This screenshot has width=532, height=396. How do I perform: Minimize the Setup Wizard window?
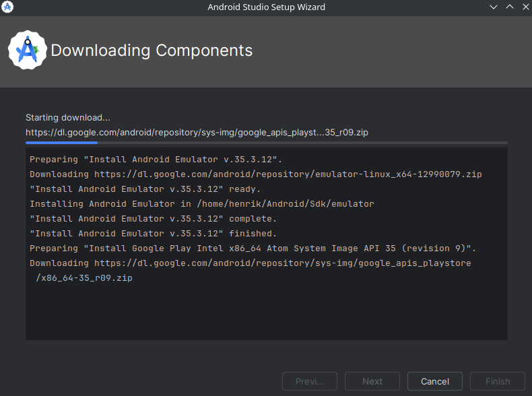point(494,7)
